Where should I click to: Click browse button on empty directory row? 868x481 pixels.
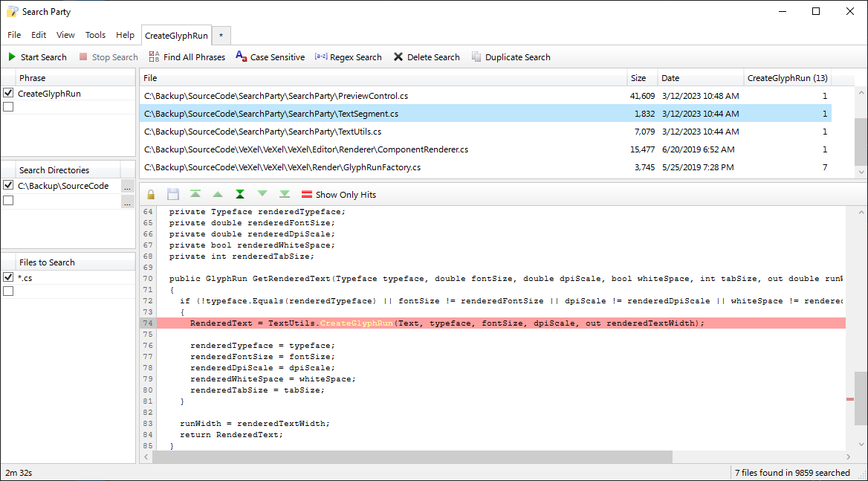point(127,202)
